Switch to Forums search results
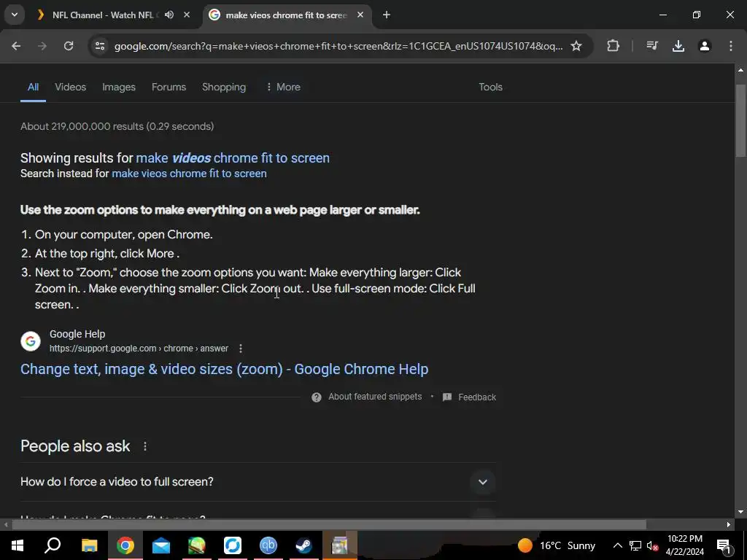The image size is (747, 560). pyautogui.click(x=169, y=87)
